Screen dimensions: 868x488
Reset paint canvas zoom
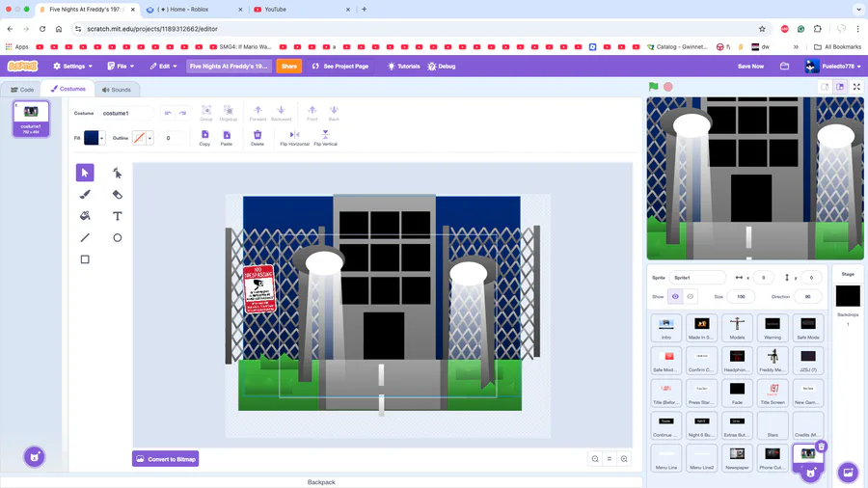point(610,459)
